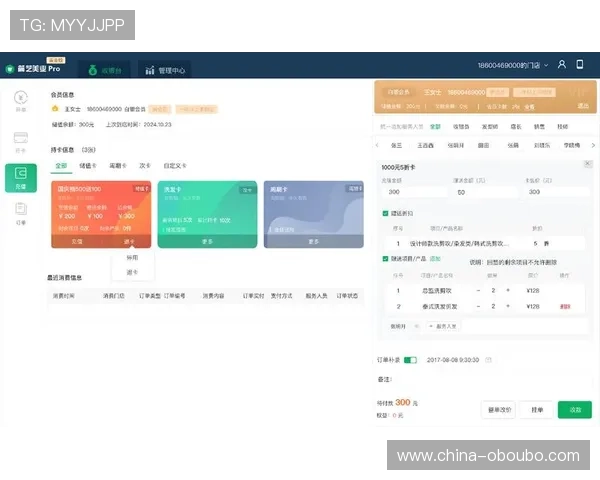Increase quantity for 总监洗剪吹 row

click(x=508, y=291)
